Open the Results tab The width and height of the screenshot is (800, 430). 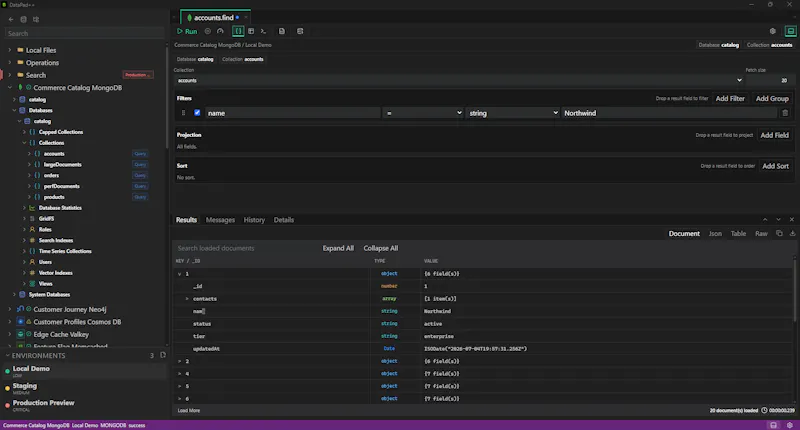[186, 220]
